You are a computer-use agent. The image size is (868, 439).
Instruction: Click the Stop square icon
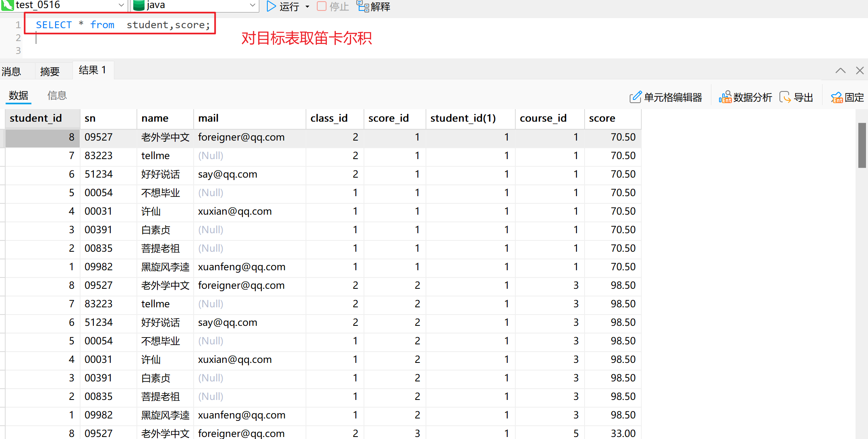pyautogui.click(x=322, y=6)
